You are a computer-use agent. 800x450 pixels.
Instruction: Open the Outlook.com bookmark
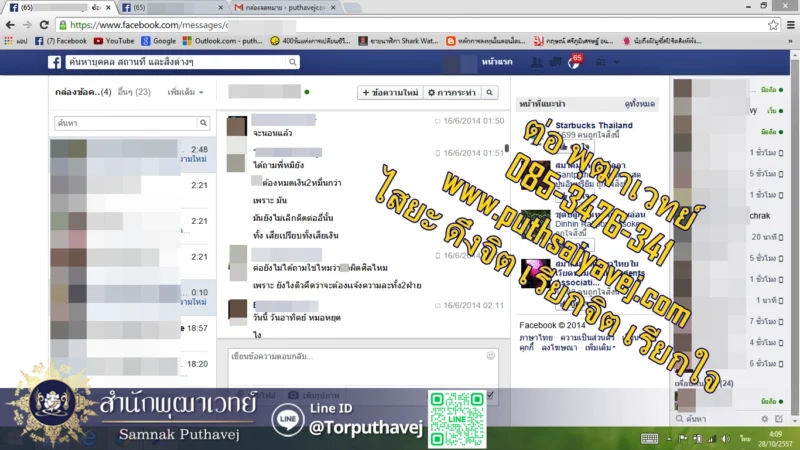point(222,41)
